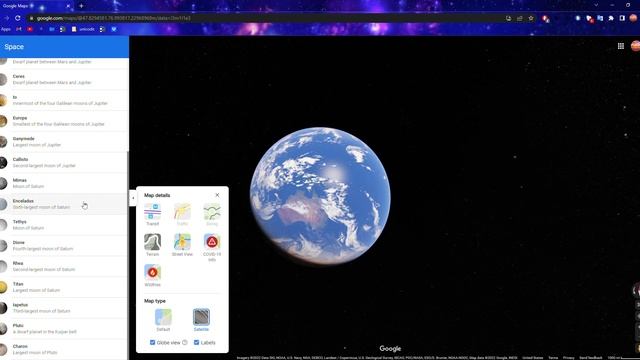Select the Transit map layer icon
The width and height of the screenshot is (640, 360).
click(x=152, y=212)
